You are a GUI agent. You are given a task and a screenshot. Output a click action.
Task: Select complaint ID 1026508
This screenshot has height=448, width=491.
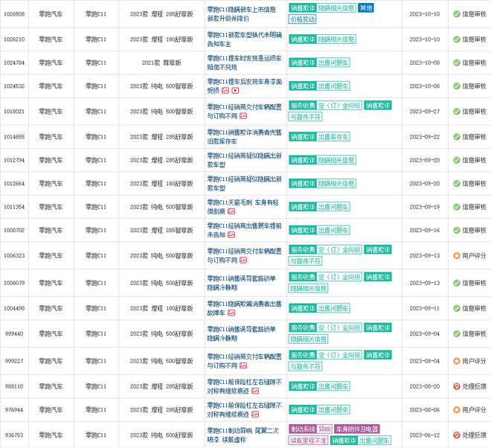14,14
